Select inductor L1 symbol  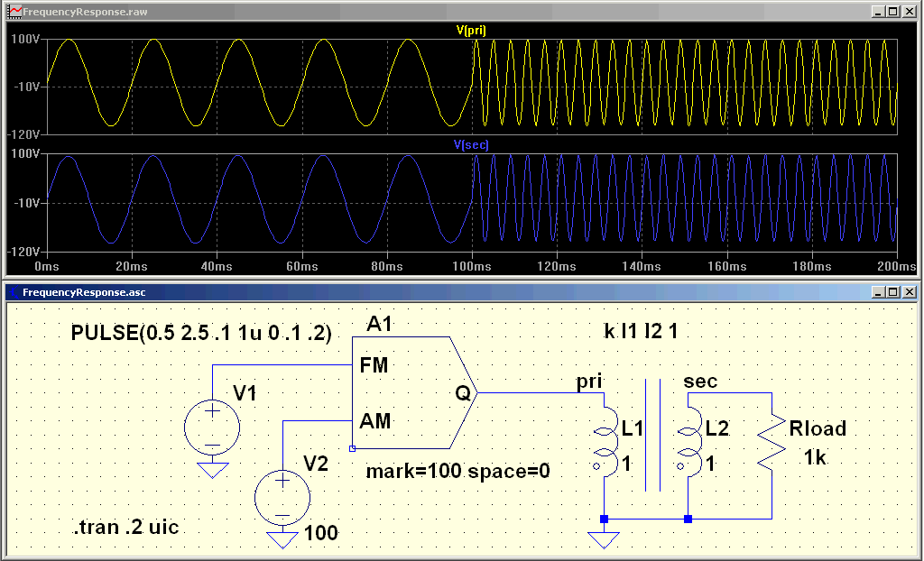click(605, 442)
